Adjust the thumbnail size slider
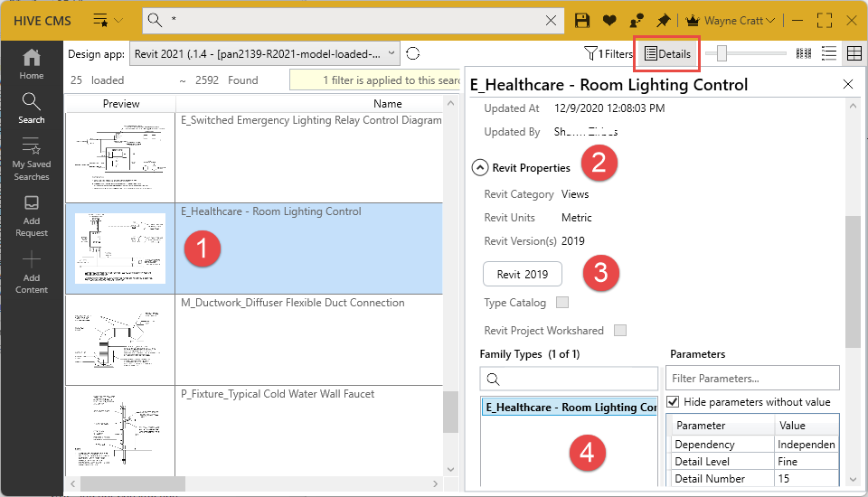The width and height of the screenshot is (868, 497). coord(722,53)
